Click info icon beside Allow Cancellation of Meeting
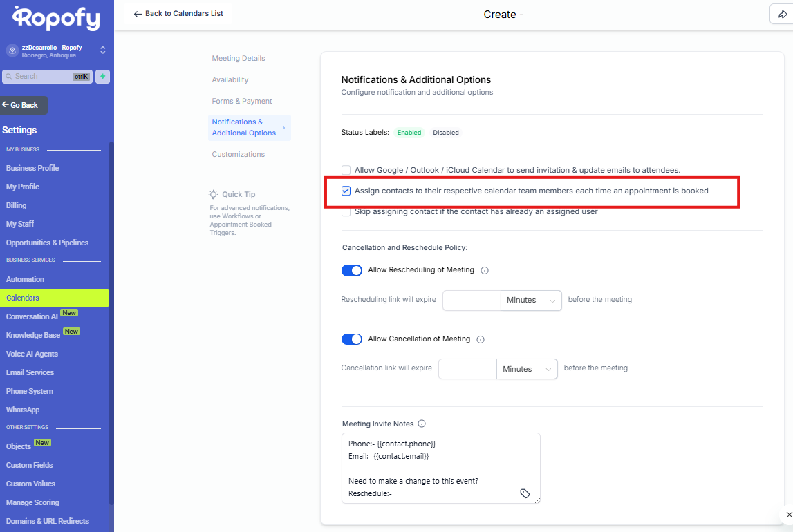Viewport: 793px width, 532px height. click(x=481, y=340)
